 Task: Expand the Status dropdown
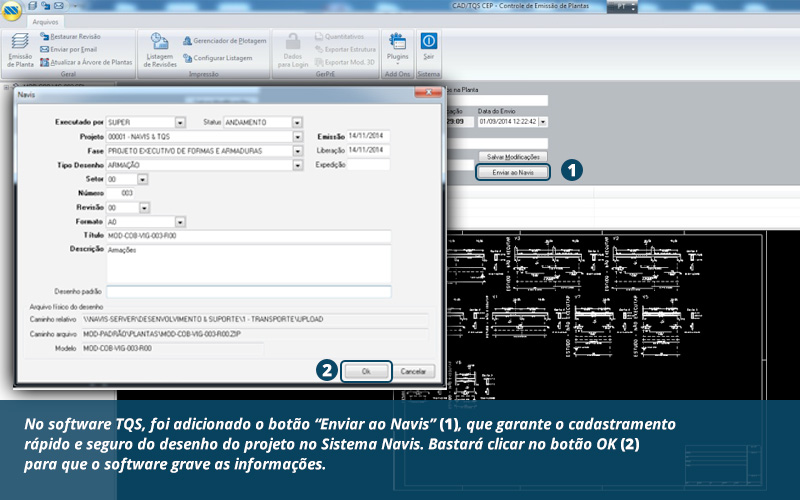click(297, 122)
